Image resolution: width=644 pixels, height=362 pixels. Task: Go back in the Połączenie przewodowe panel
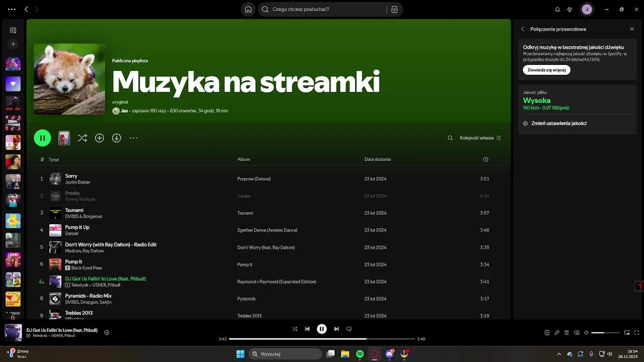pyautogui.click(x=523, y=29)
